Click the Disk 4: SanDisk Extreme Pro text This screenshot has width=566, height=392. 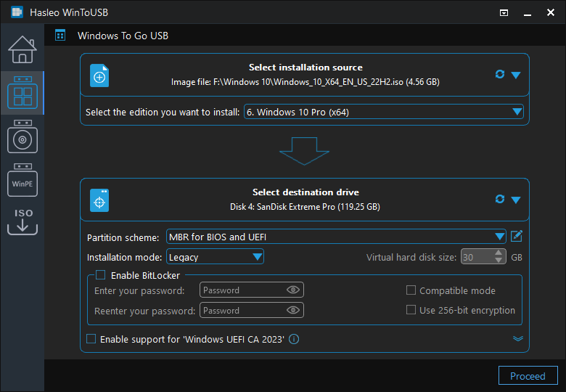click(305, 207)
